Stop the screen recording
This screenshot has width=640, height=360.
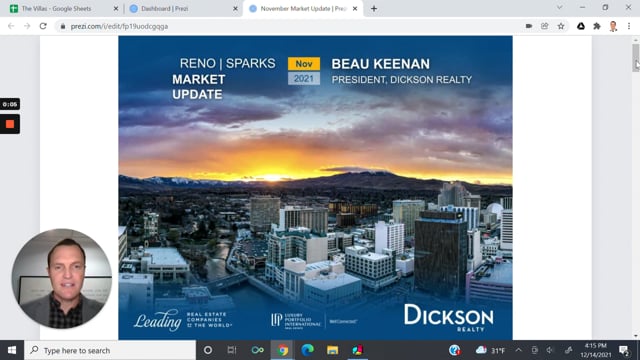pos(10,124)
